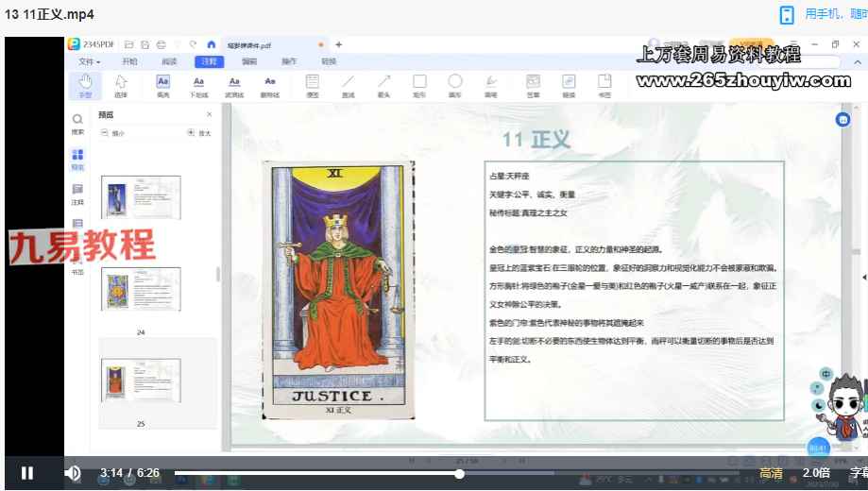Pick the Pencil freehand tool
This screenshot has height=491, width=868.
[491, 86]
